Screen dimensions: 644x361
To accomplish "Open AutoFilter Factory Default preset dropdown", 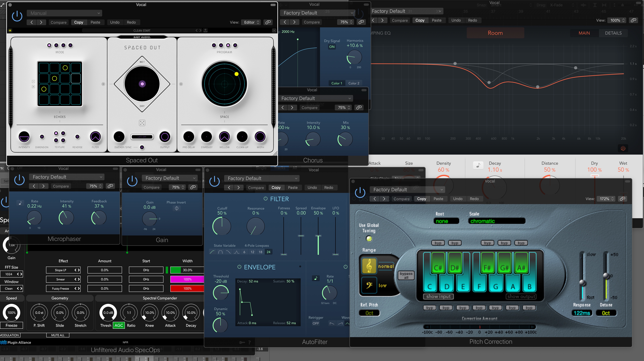I will (262, 178).
